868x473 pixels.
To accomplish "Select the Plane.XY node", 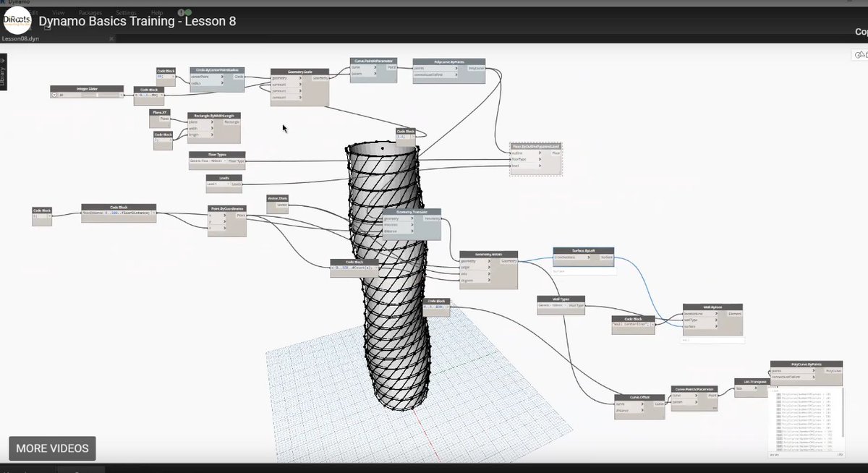I will [x=161, y=117].
